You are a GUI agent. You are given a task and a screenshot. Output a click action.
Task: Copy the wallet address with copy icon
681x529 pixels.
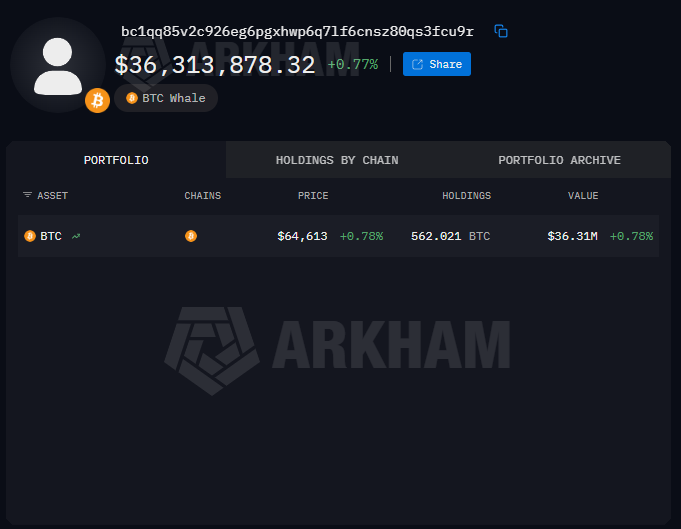coord(501,31)
